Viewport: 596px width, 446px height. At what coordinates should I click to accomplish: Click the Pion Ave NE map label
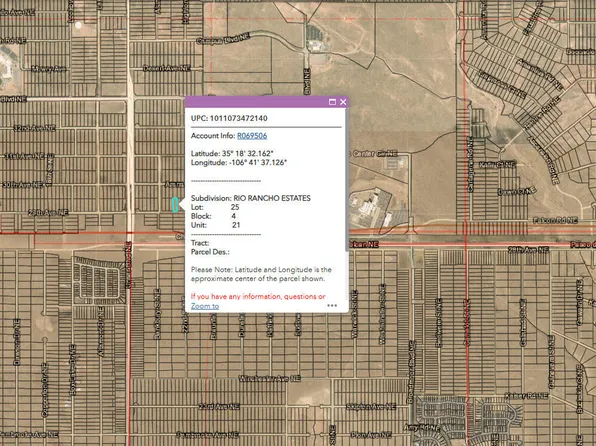[371, 434]
